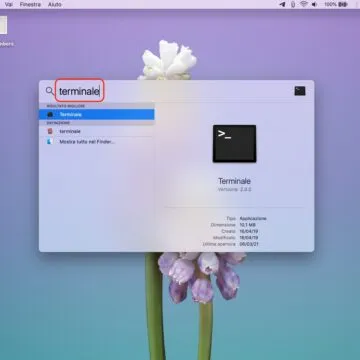Click the "Applicazione" type value
Screen dimensions: 360x360
tap(253, 218)
